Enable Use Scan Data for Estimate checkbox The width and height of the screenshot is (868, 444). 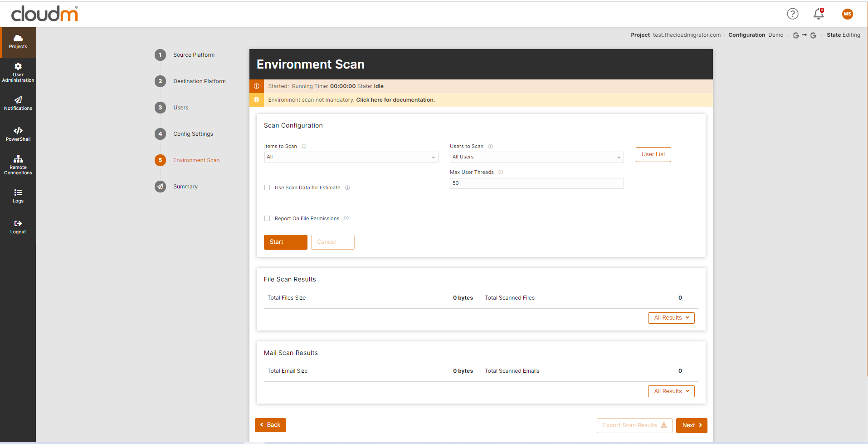267,187
